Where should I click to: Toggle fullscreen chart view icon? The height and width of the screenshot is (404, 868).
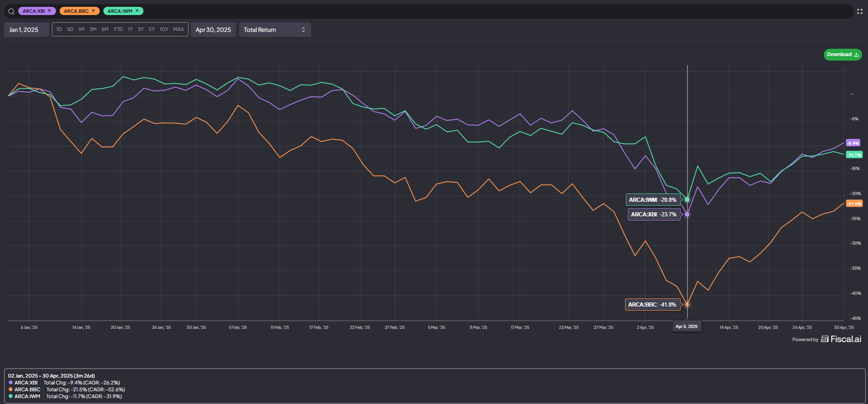click(860, 11)
